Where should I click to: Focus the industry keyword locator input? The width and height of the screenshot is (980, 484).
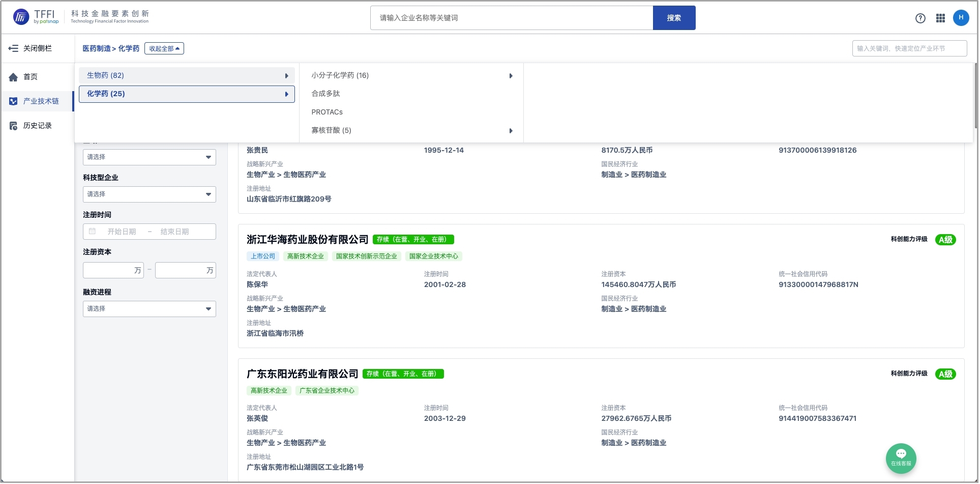pyautogui.click(x=910, y=48)
